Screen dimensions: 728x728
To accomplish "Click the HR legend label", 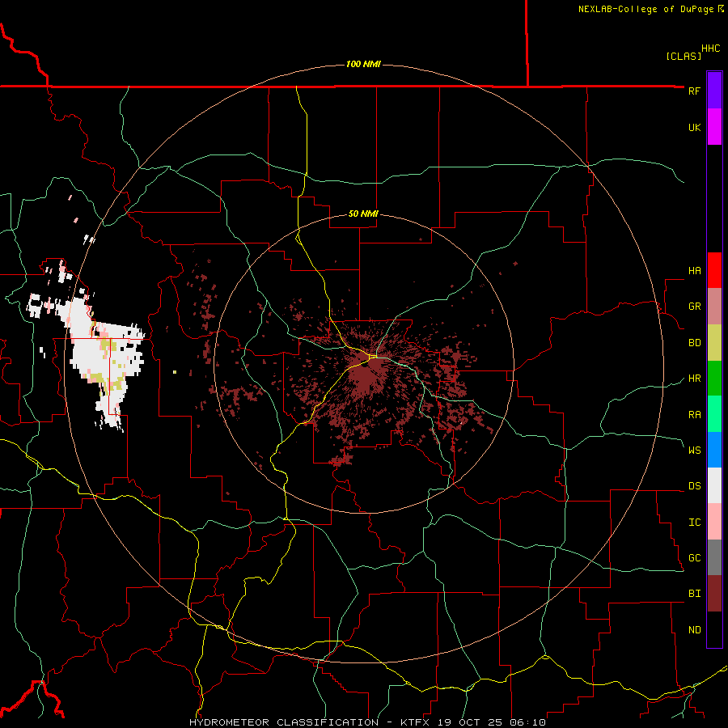I will coord(694,379).
